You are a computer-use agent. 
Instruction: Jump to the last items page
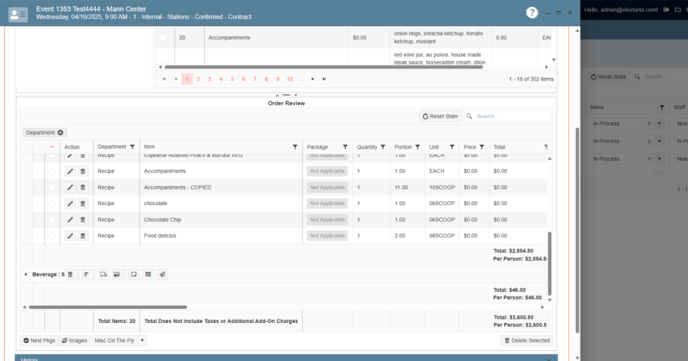click(x=324, y=79)
